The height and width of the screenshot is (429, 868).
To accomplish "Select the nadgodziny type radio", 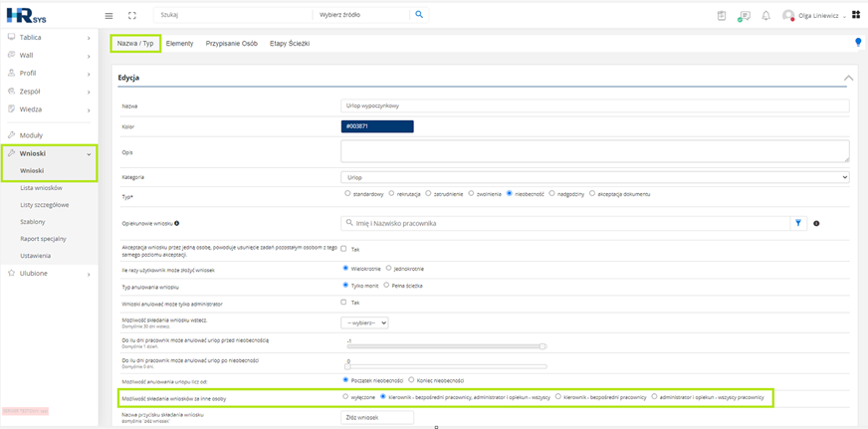I will coord(551,194).
